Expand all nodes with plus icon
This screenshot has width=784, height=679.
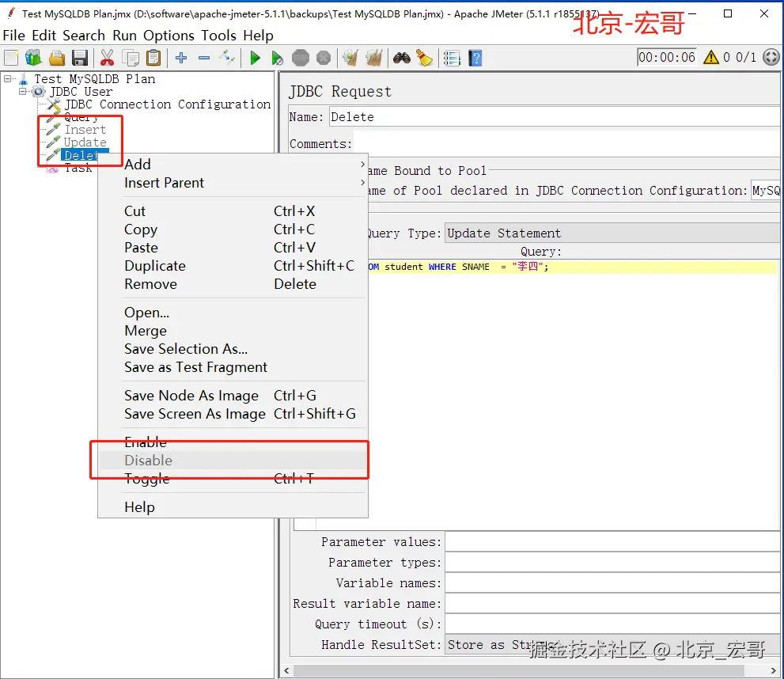[181, 58]
